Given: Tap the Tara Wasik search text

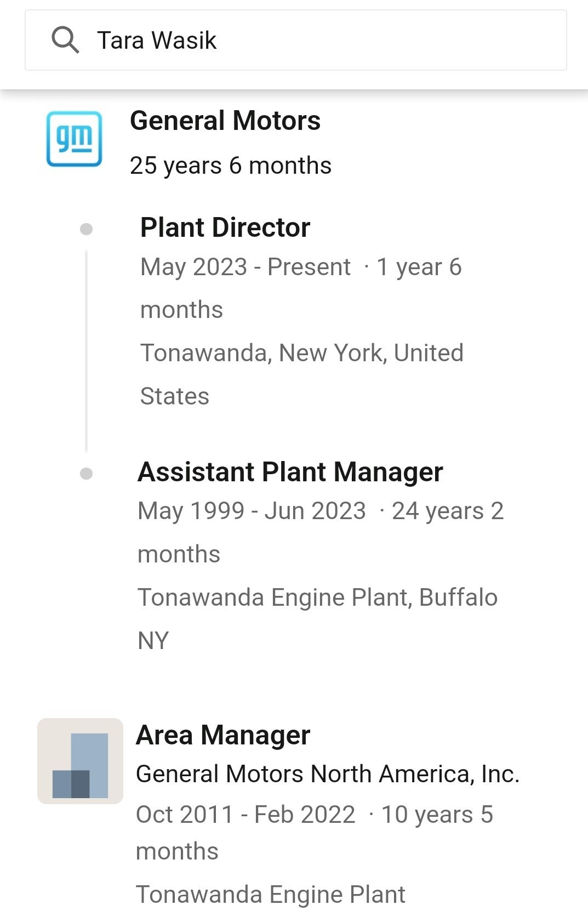Looking at the screenshot, I should tap(157, 41).
